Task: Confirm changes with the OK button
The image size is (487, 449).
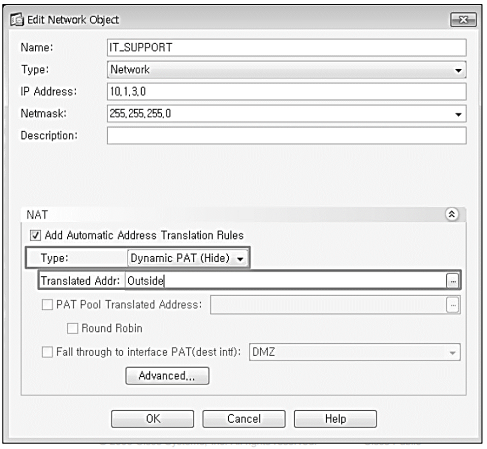Action: click(x=153, y=419)
